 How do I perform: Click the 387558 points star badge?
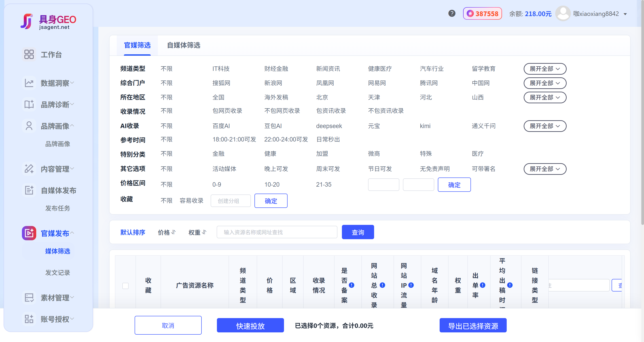pyautogui.click(x=482, y=13)
